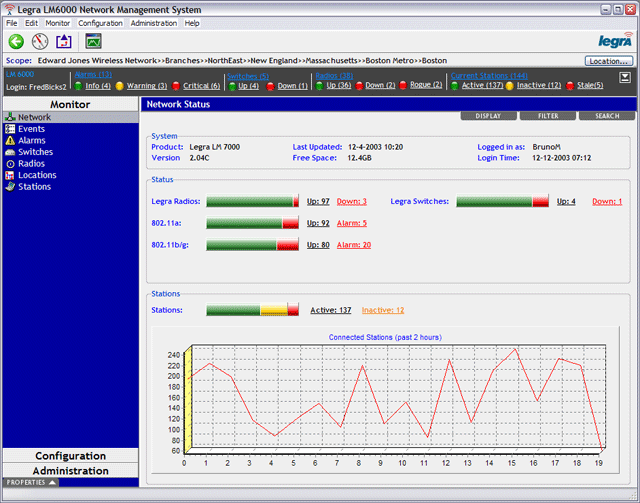The height and width of the screenshot is (503, 640).
Task: Click the Critical (6) link
Action: [201, 86]
